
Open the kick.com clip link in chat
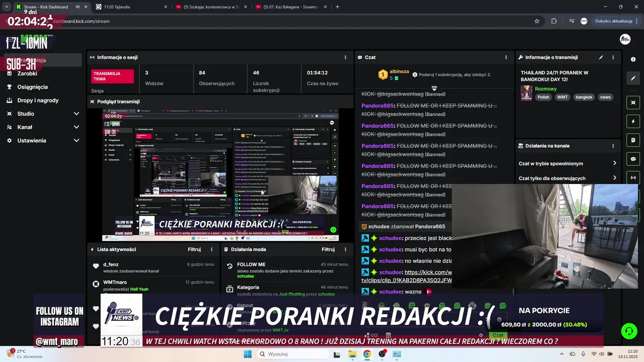pyautogui.click(x=407, y=276)
